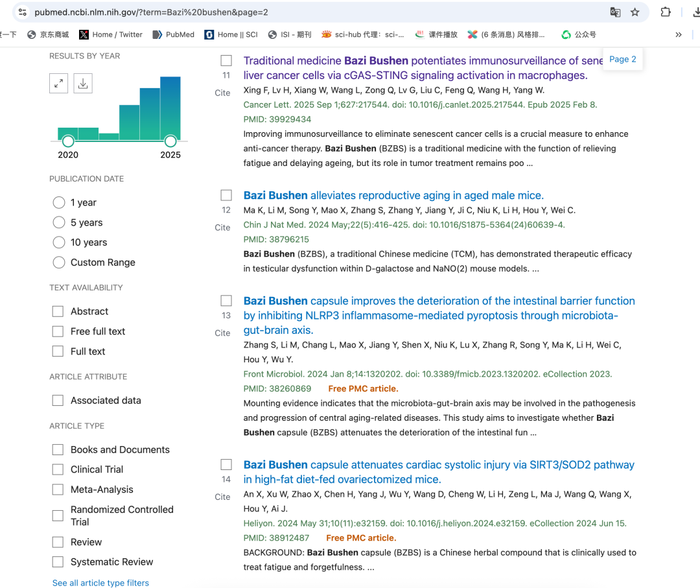700x588 pixels.
Task: Click the Cancer Lett. 2025 citation line
Action: [x=420, y=105]
